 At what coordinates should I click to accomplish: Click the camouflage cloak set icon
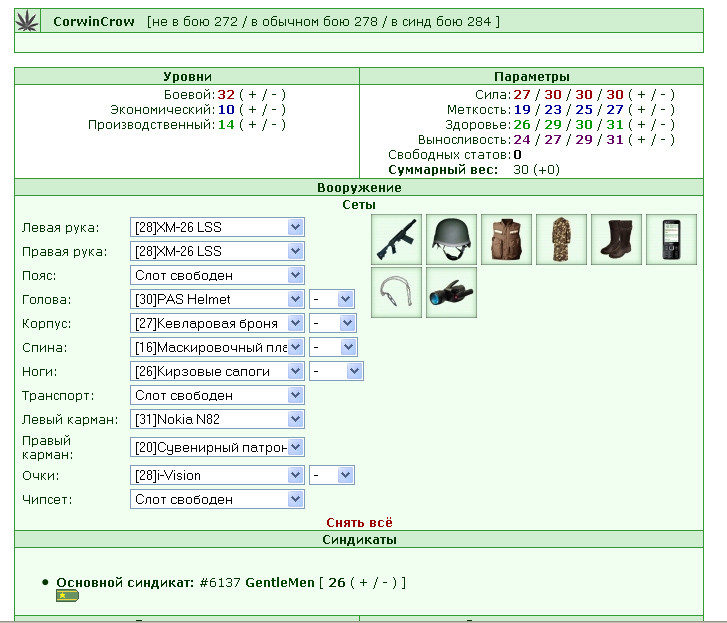(x=561, y=239)
